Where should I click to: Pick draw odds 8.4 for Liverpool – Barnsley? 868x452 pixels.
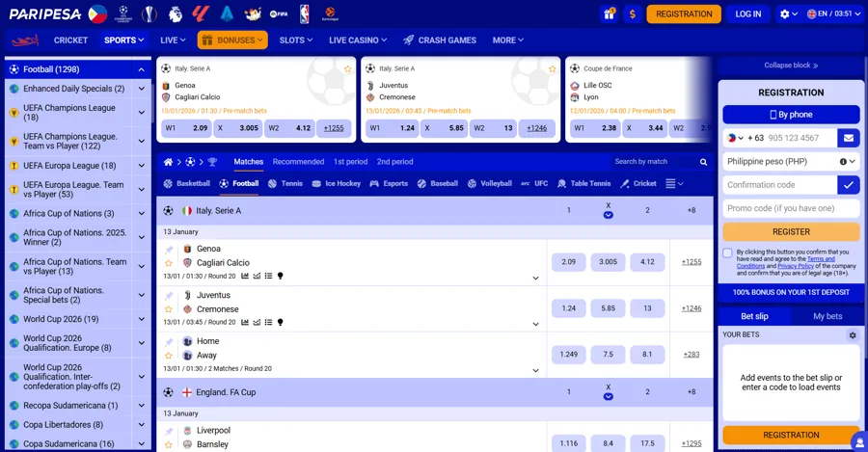point(608,443)
